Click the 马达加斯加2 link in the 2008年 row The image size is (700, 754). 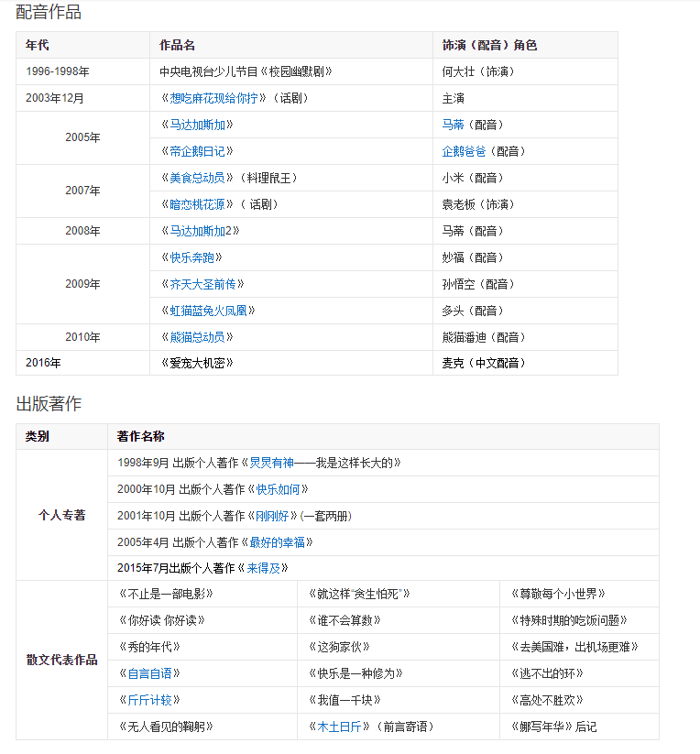click(x=200, y=231)
